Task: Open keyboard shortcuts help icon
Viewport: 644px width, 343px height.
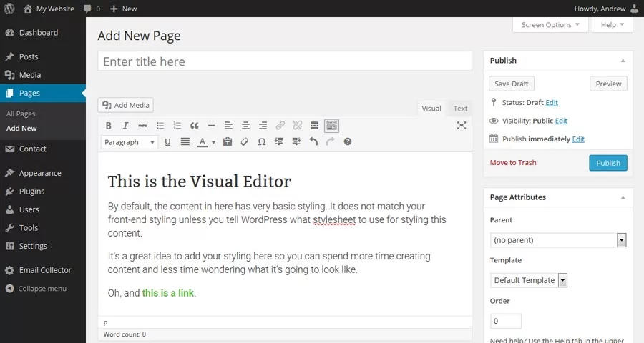Action: [348, 142]
